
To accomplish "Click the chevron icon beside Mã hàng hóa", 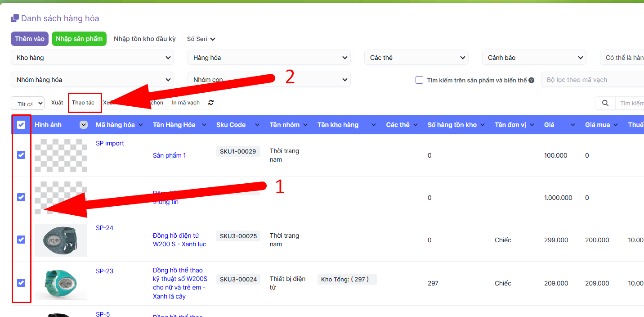I will pos(141,125).
